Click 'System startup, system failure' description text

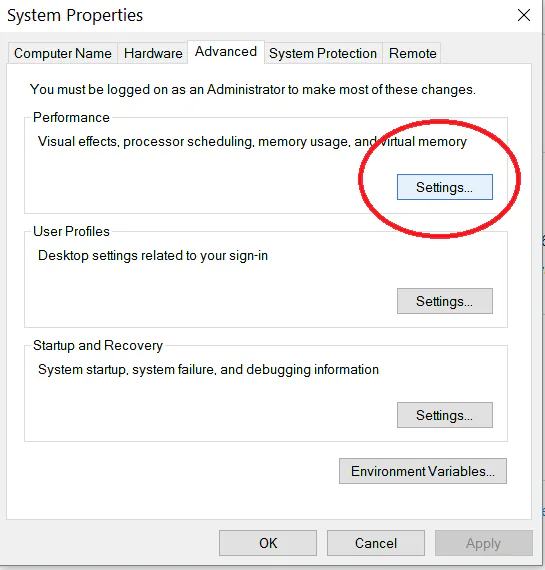click(209, 370)
